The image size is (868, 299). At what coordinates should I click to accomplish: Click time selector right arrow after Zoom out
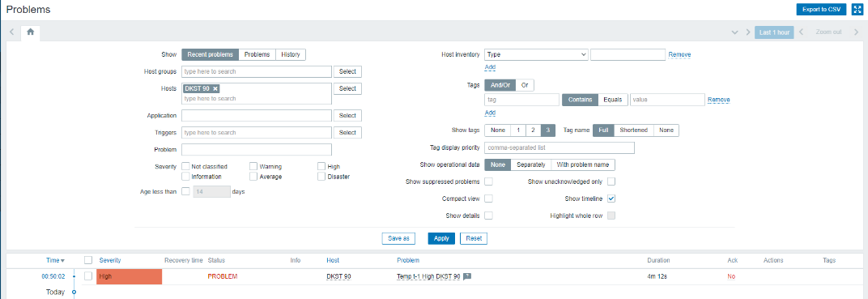[856, 32]
